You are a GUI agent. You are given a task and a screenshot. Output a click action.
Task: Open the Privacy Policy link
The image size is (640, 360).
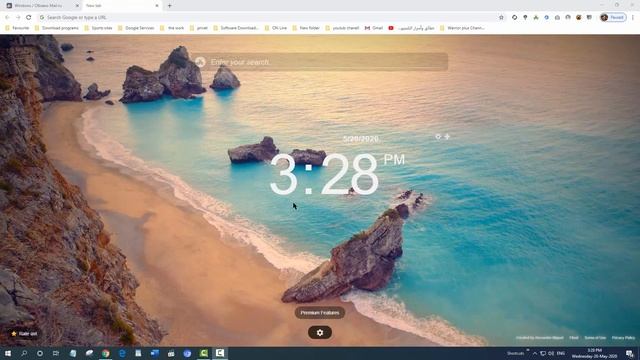623,338
